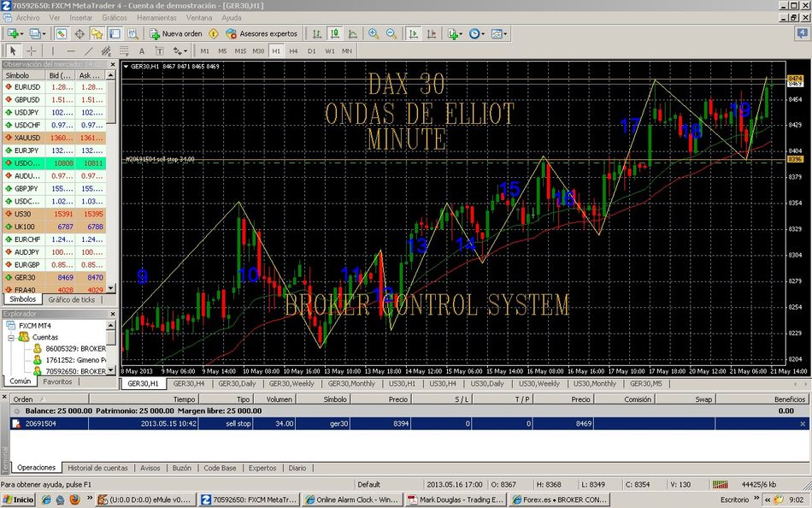812x508 pixels.
Task: Select the H4 timeframe button
Action: [x=293, y=51]
